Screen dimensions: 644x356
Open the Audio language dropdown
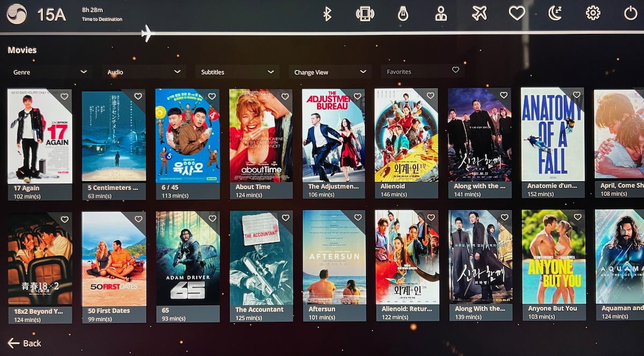point(144,72)
